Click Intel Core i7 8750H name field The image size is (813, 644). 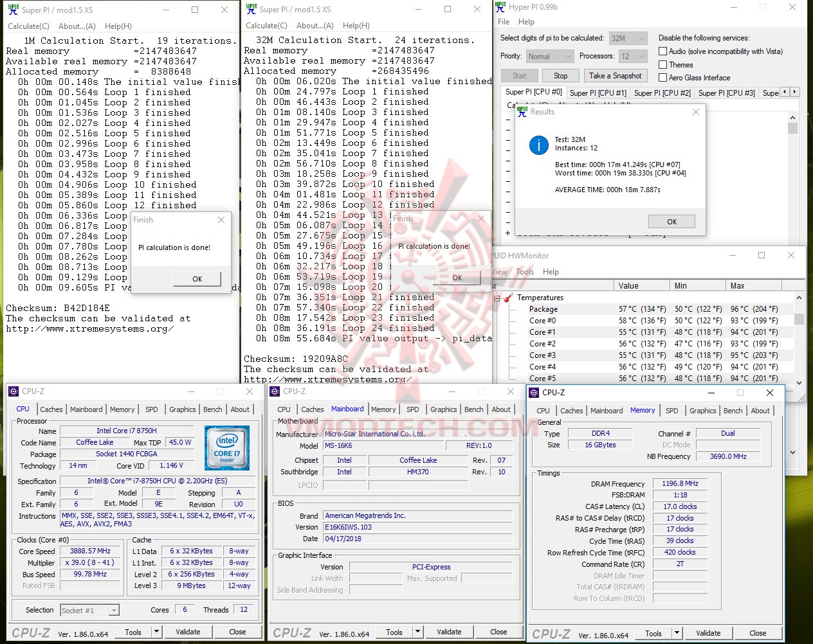click(127, 431)
